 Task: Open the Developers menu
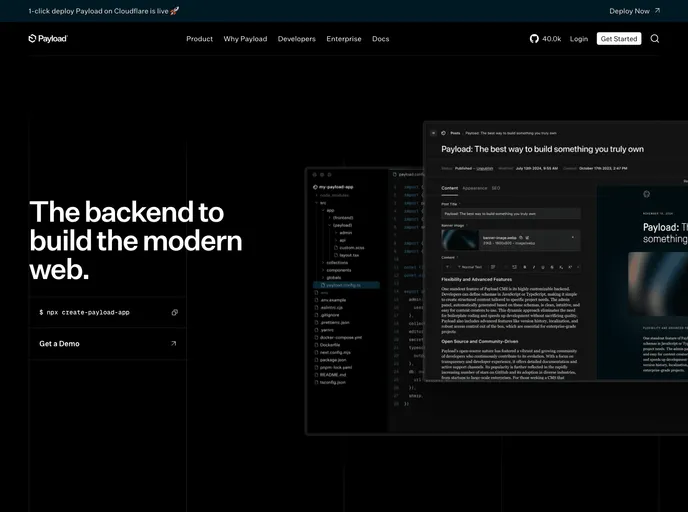coord(296,39)
